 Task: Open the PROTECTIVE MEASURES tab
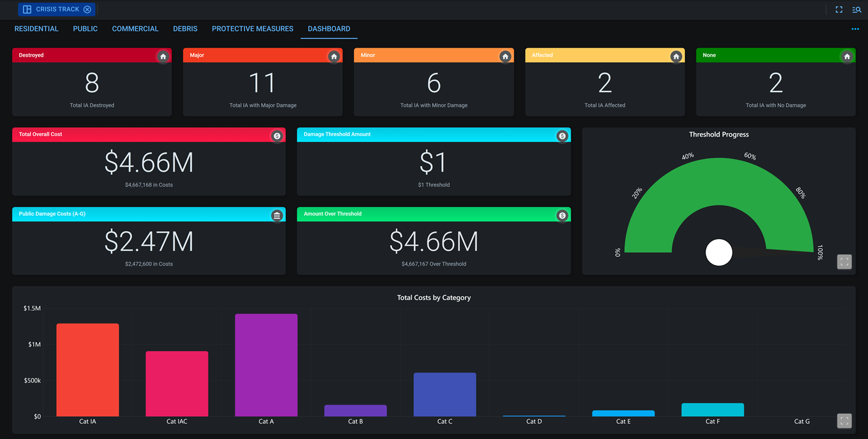252,28
